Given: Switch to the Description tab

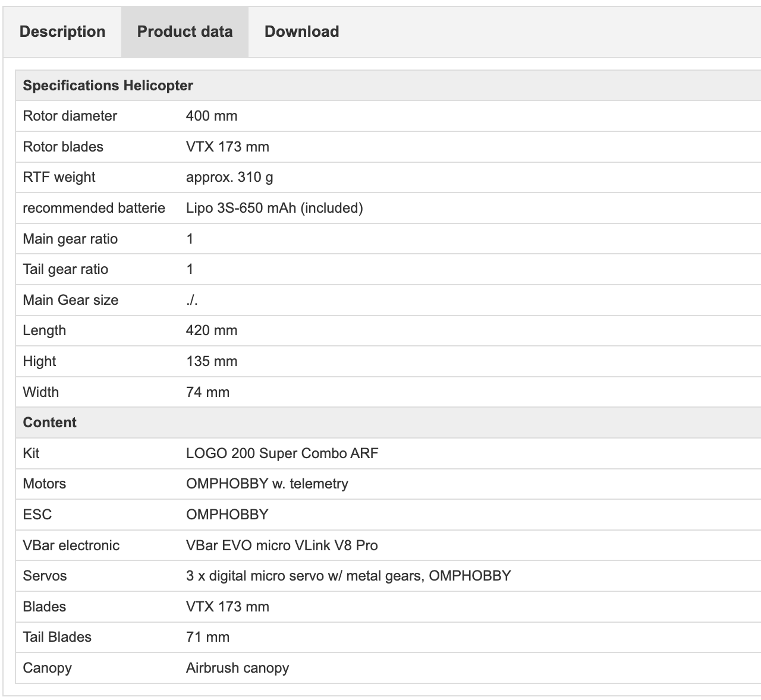Looking at the screenshot, I should coord(62,32).
